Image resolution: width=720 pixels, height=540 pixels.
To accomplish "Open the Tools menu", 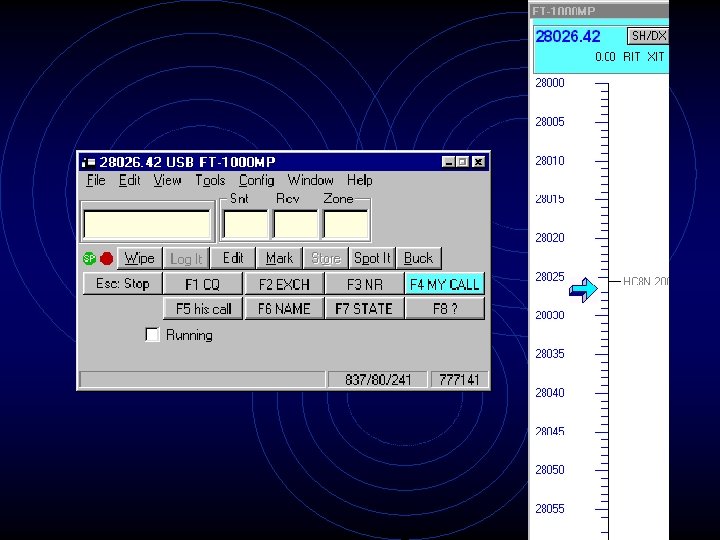I will (210, 180).
